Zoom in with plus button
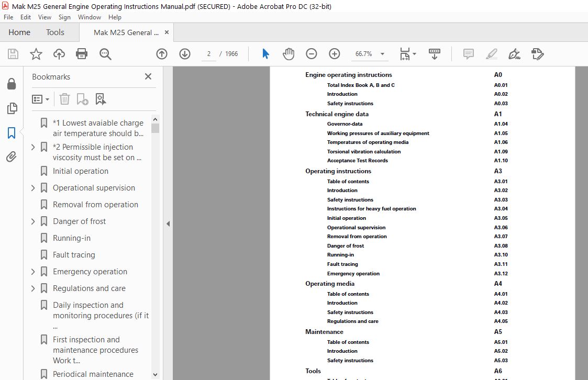Image resolution: width=588 pixels, height=380 pixels. click(x=334, y=54)
